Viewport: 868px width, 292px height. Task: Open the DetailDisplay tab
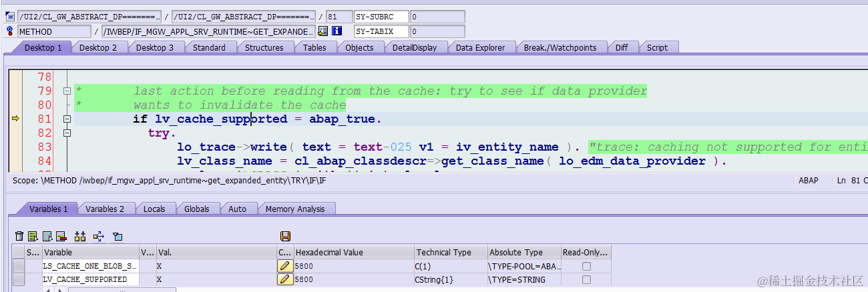(x=414, y=47)
